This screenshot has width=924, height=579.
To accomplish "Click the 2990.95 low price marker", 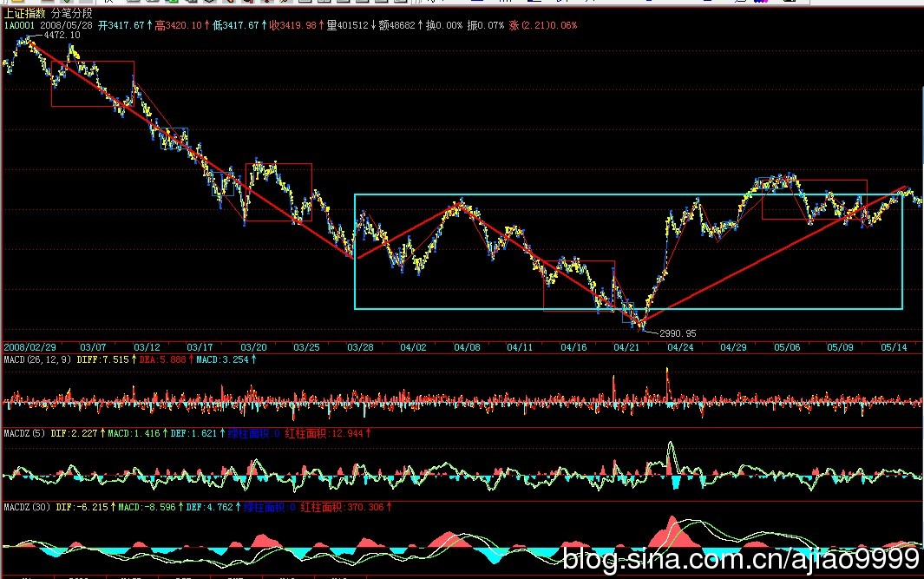I will coord(678,333).
